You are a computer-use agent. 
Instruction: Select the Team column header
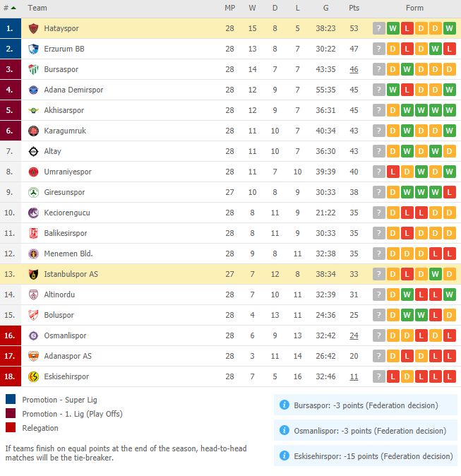pyautogui.click(x=37, y=8)
